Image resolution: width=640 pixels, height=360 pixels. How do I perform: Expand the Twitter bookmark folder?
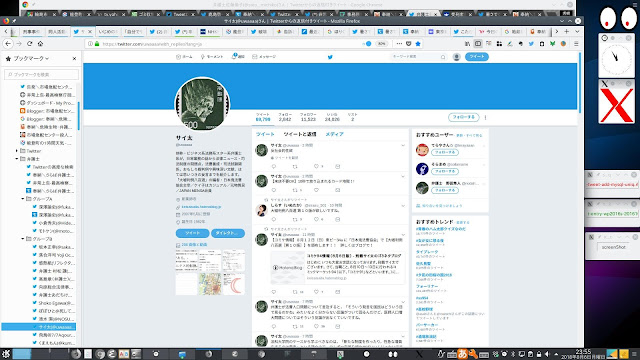16,151
